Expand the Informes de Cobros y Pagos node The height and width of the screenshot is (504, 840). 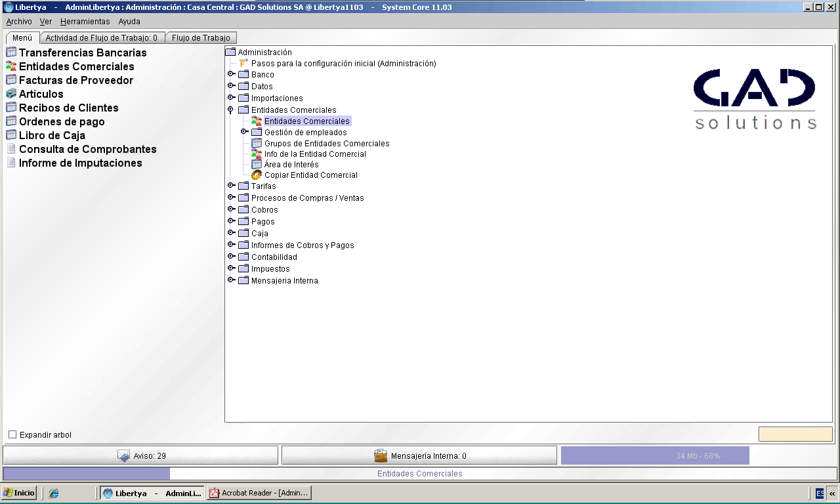click(231, 245)
